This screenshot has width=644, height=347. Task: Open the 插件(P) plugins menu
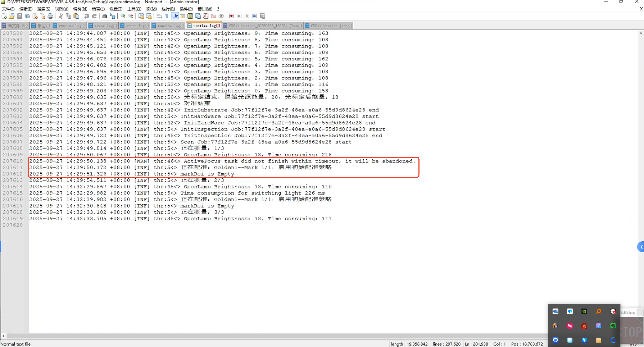pyautogui.click(x=186, y=9)
